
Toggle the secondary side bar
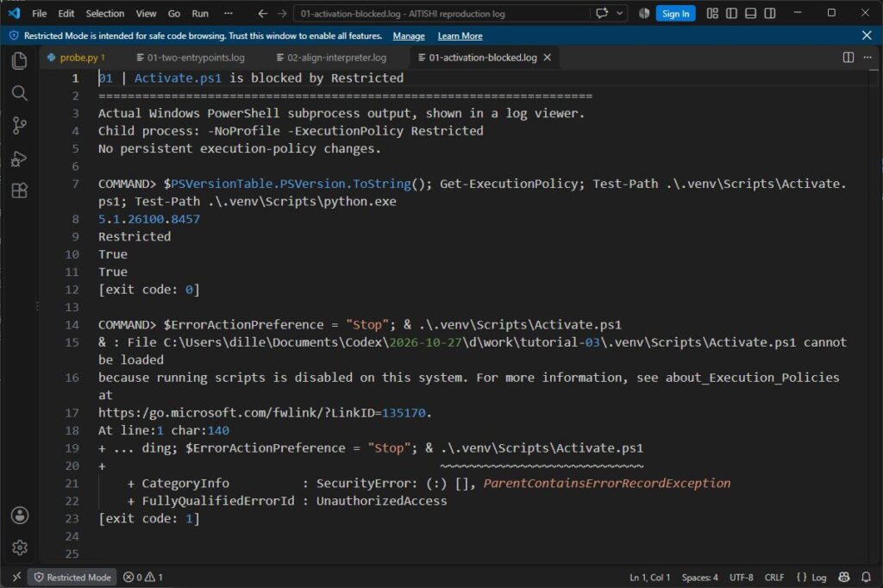pos(770,13)
